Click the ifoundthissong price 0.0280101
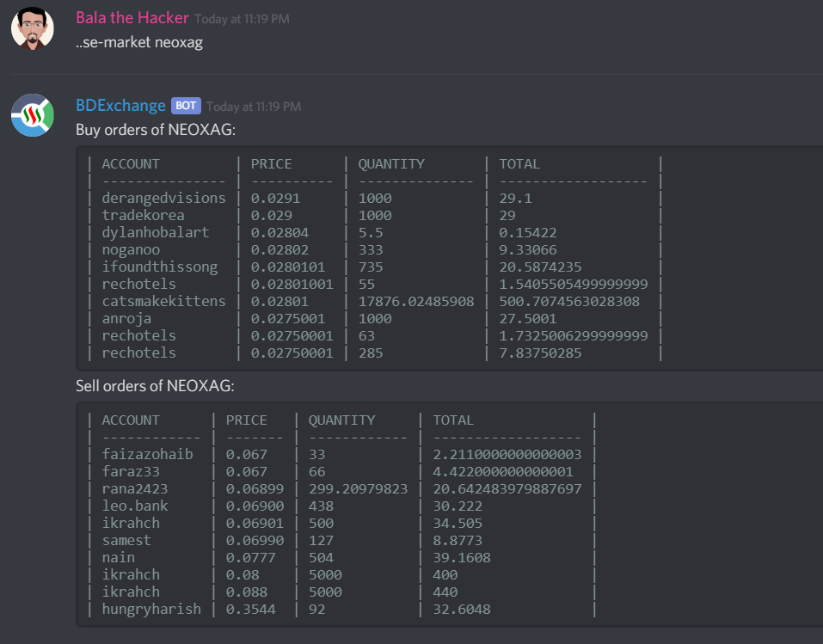Screen dimensions: 823x644 (287, 267)
